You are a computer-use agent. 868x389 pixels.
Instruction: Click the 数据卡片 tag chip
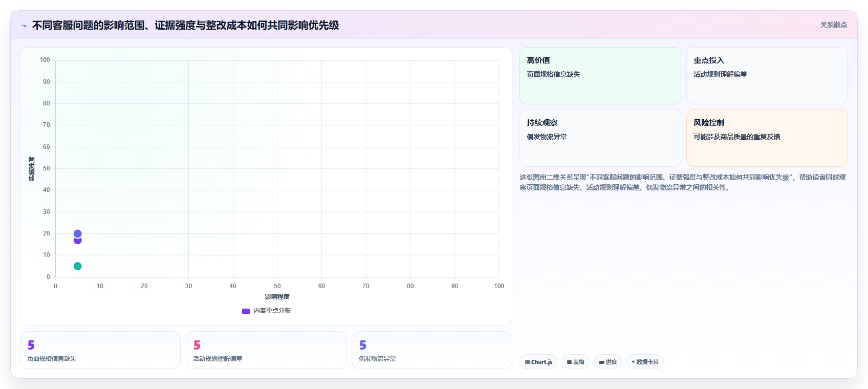click(x=645, y=362)
